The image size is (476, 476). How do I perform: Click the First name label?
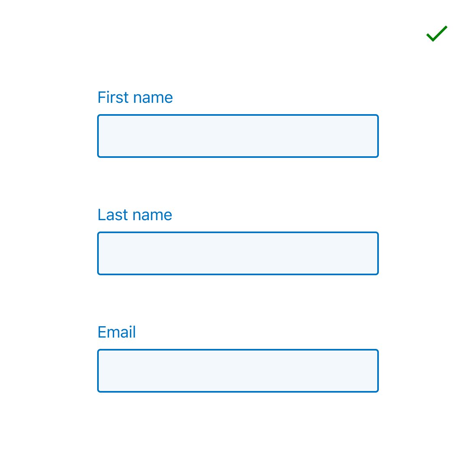(135, 98)
